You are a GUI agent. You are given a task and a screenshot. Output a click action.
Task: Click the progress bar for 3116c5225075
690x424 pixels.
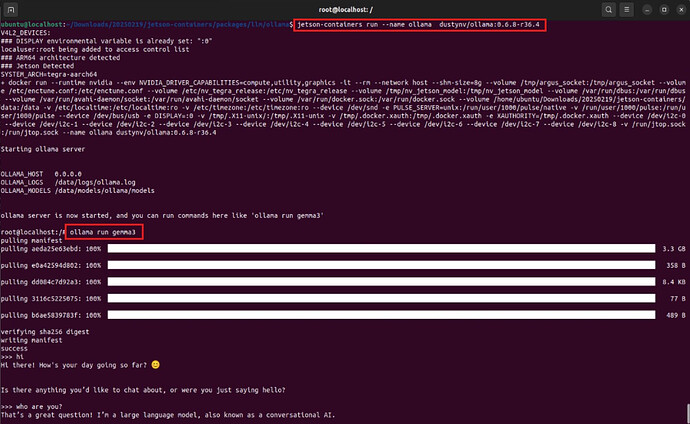(x=381, y=298)
